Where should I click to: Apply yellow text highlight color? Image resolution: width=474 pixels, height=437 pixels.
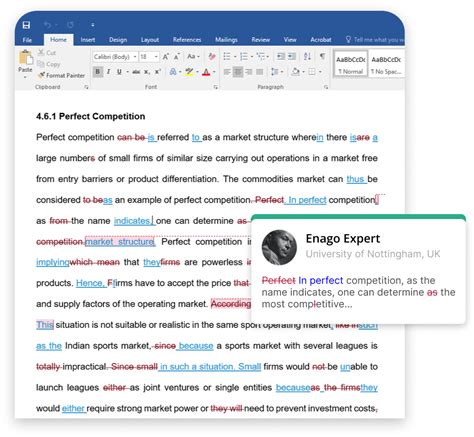tap(189, 72)
